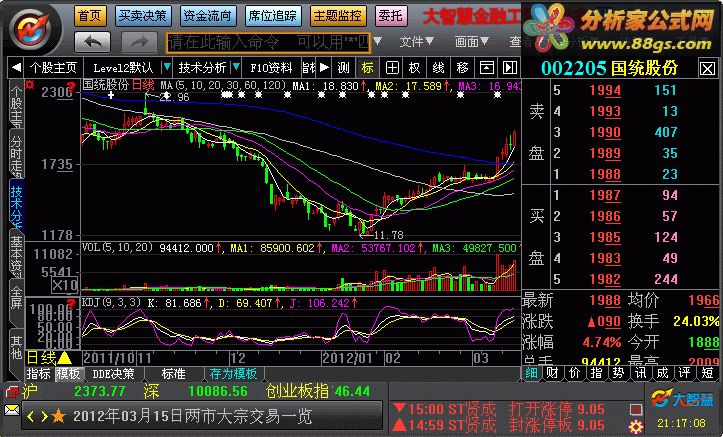The height and width of the screenshot is (437, 723).
Task: Select the 测 measure tool
Action: pyautogui.click(x=344, y=68)
